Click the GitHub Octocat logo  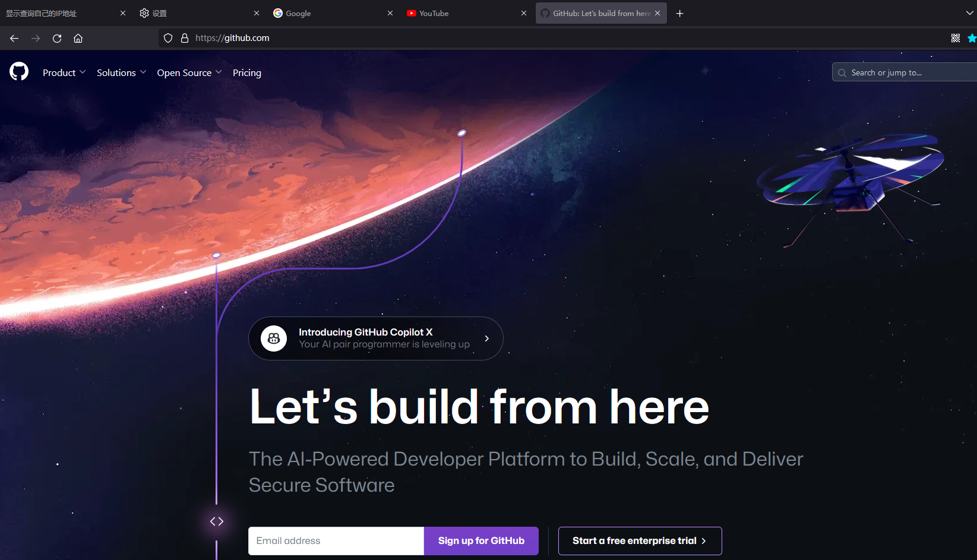pos(19,72)
